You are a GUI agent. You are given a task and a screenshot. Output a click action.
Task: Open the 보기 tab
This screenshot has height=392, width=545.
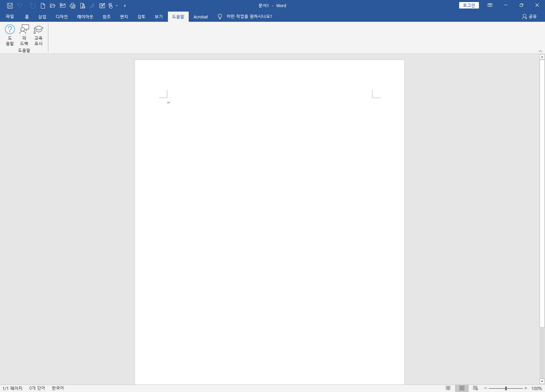159,16
